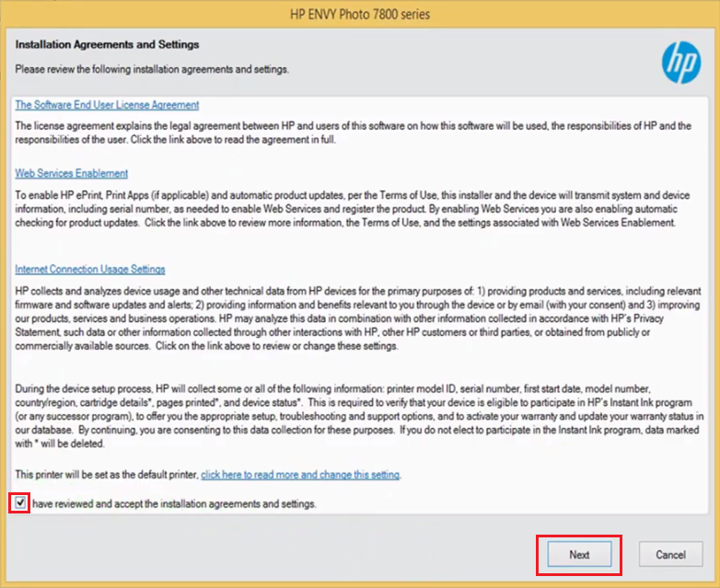Click the Cancel button
720x588 pixels.
pos(670,555)
